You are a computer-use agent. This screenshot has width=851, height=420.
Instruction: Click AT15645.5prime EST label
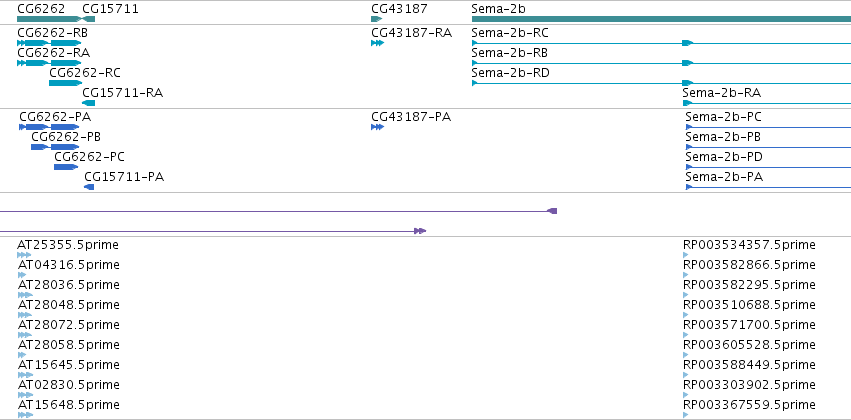coord(69,365)
